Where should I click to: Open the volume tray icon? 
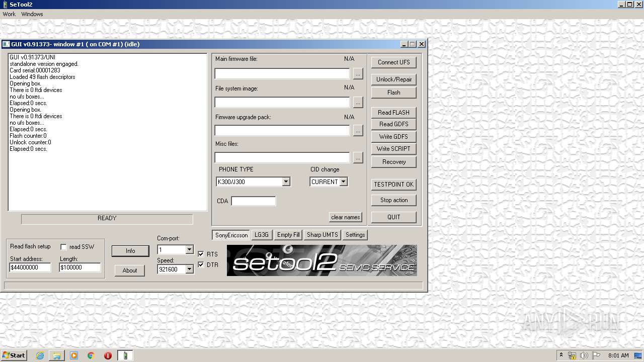[584, 355]
